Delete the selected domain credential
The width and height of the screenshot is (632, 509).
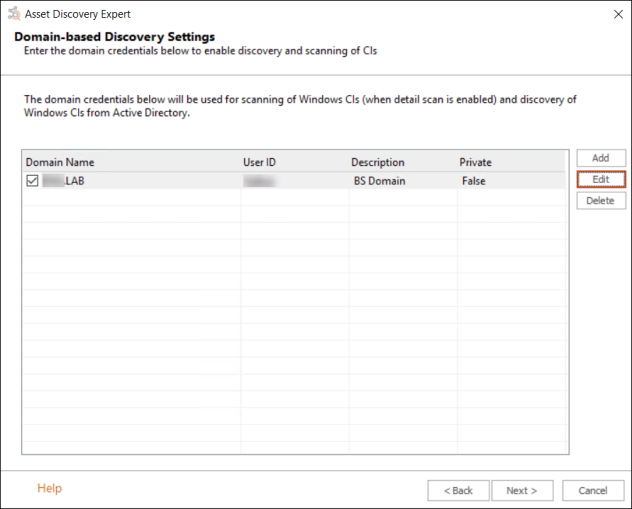tap(601, 201)
